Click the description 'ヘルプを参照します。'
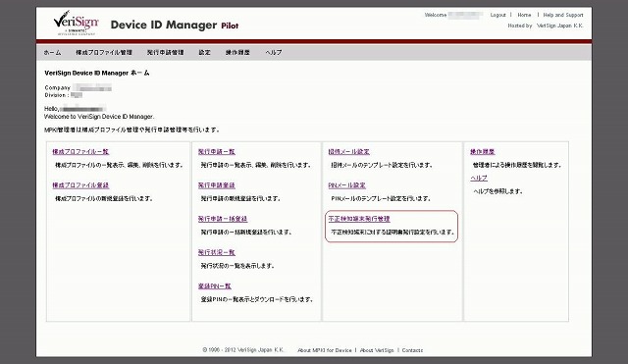 tap(498, 191)
